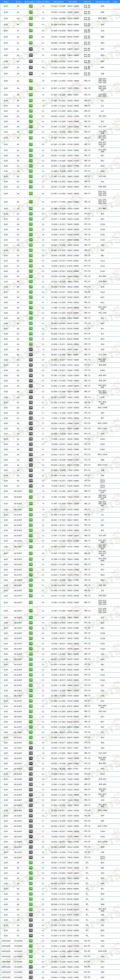The height and width of the screenshot is (980, 120).
Task: Click the engine code cell EGA, EGM
Action: click(x=103, y=951)
